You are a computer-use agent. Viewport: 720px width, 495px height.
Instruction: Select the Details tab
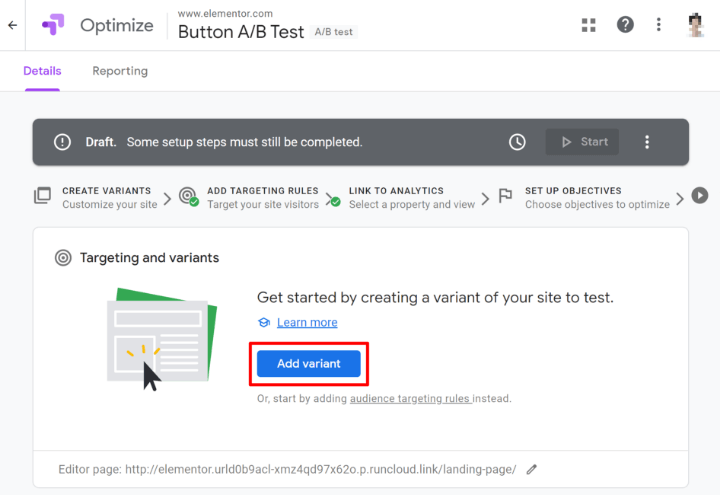[42, 71]
